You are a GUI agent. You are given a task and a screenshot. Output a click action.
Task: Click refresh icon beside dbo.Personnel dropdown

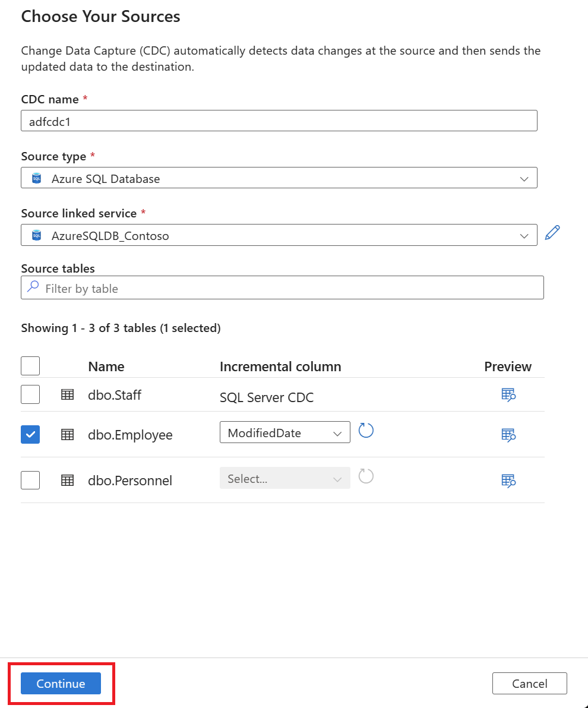[366, 476]
